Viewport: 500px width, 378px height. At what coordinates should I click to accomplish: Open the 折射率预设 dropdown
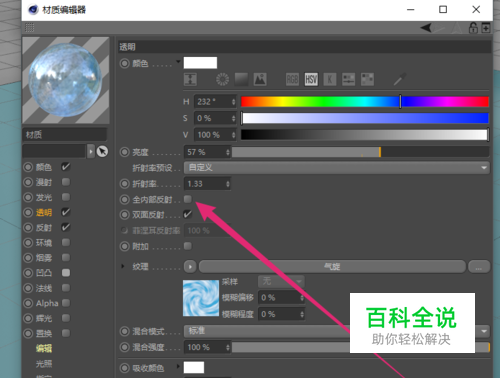337,167
